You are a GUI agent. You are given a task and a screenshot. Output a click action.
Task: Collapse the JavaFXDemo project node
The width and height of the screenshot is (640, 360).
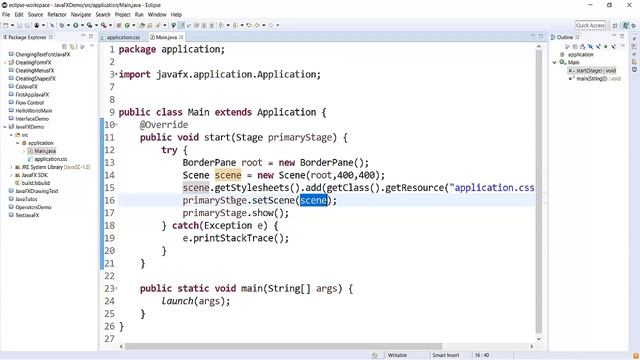[5, 127]
